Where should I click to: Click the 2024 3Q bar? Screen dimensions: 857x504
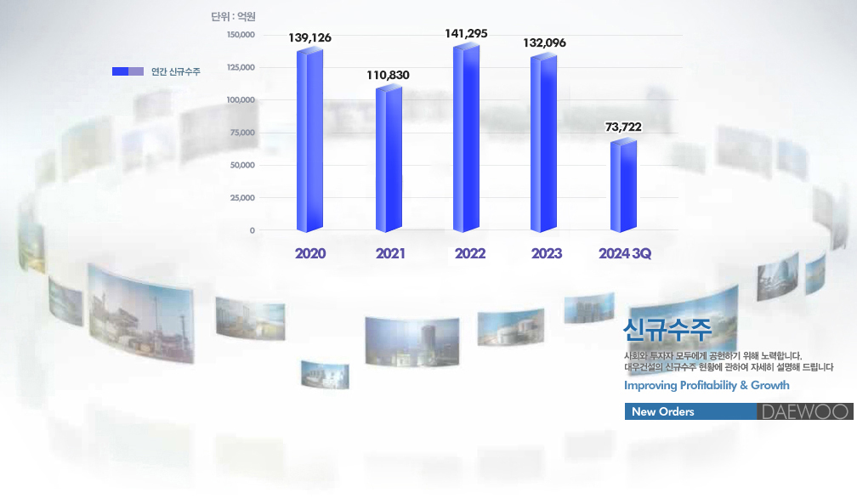click(624, 185)
